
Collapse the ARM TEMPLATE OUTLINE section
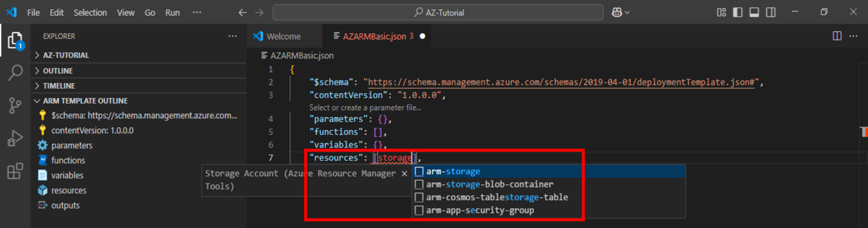[138, 101]
